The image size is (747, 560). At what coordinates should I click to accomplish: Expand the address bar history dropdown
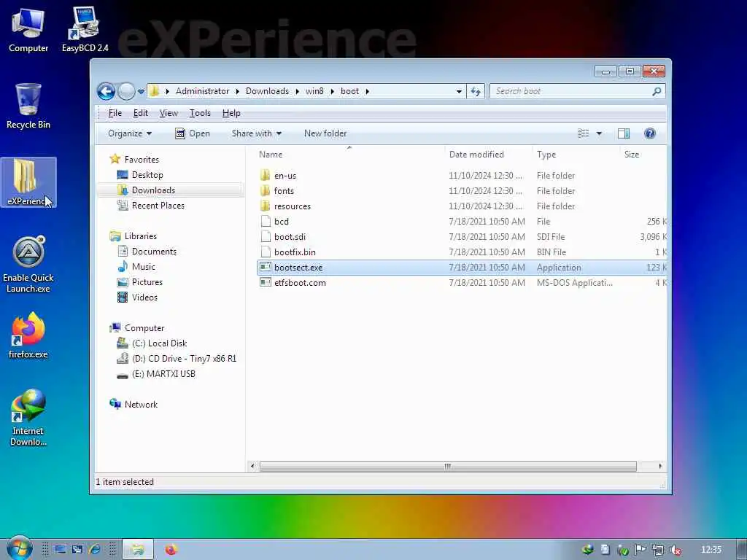(459, 91)
